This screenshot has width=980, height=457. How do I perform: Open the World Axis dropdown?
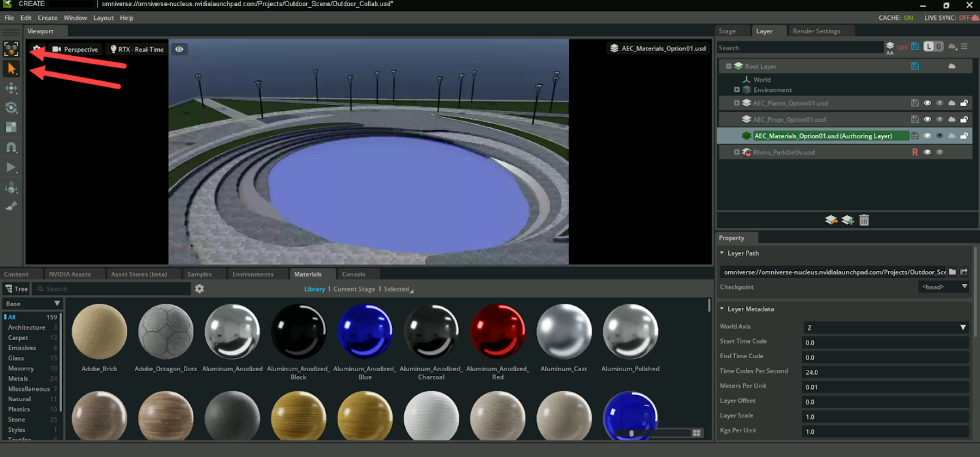click(x=886, y=328)
